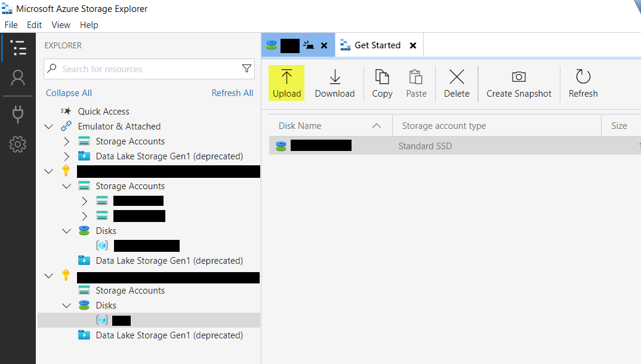This screenshot has height=364, width=641.
Task: Click the pin icon on disk tab
Action: click(309, 45)
